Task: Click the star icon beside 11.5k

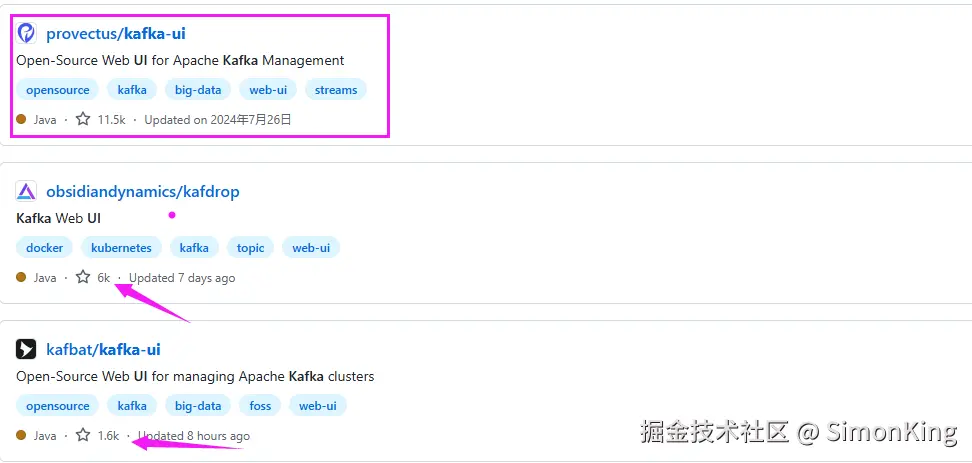Action: point(83,119)
